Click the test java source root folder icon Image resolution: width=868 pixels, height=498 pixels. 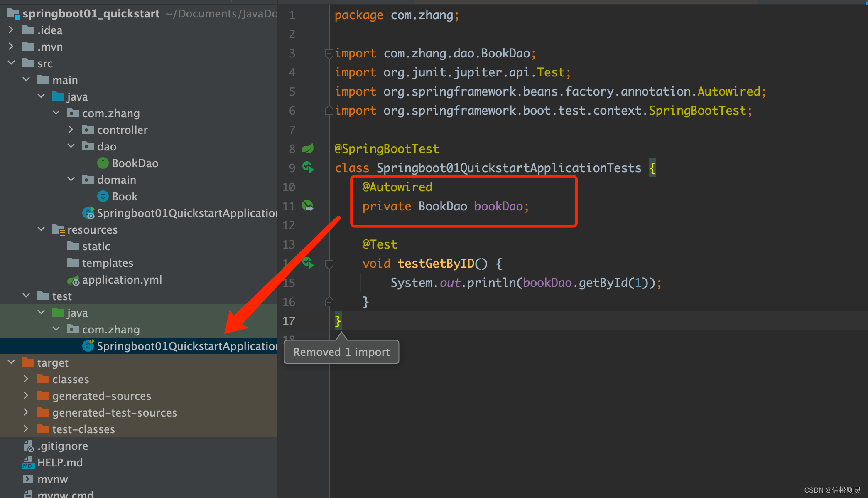[x=58, y=312]
